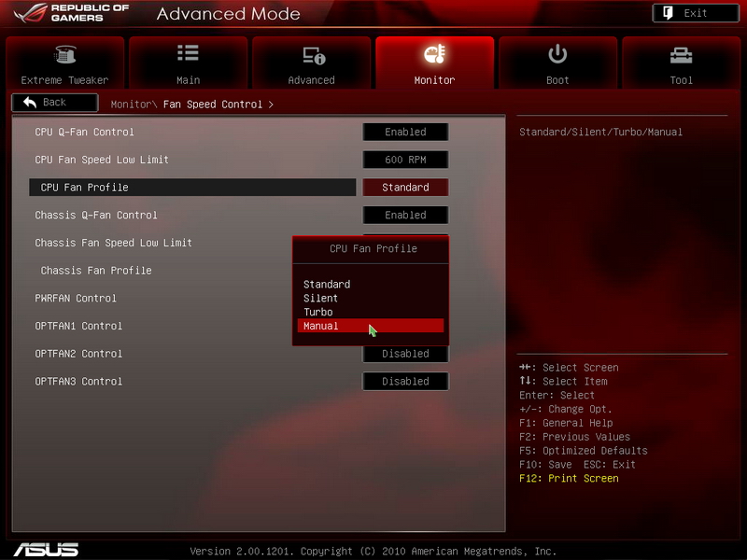Open the Tool tab
The width and height of the screenshot is (747, 560).
(x=682, y=63)
